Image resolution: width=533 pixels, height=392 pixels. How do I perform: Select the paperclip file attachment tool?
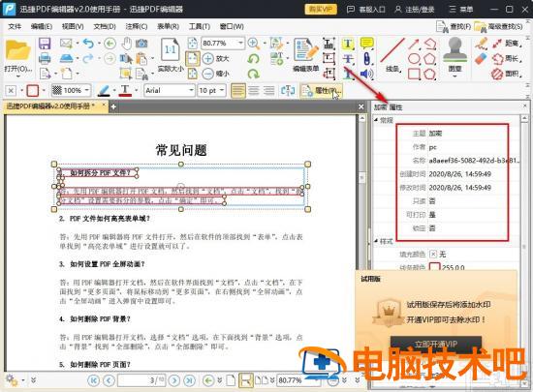click(366, 59)
